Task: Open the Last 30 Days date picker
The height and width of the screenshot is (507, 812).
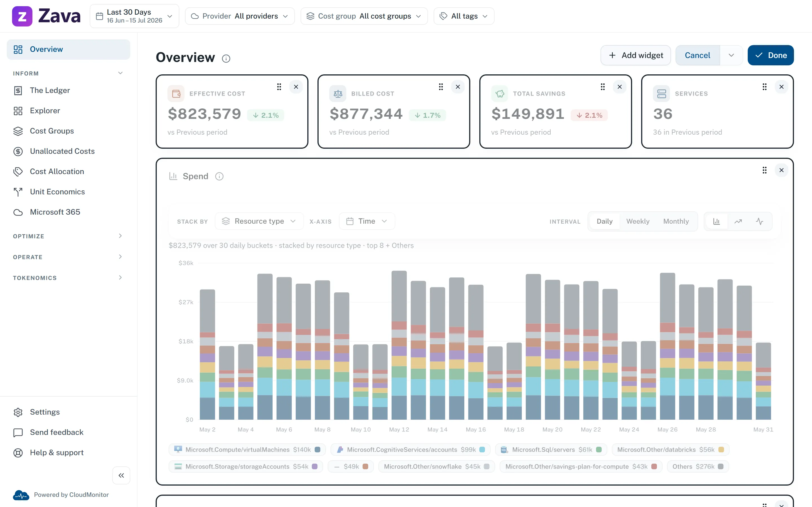Action: (x=134, y=16)
